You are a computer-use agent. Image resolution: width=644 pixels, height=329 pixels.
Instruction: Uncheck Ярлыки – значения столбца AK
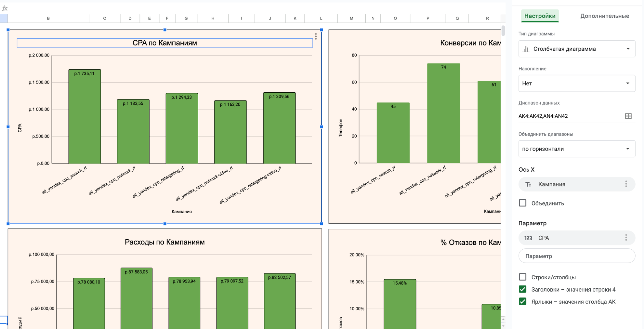tap(523, 302)
